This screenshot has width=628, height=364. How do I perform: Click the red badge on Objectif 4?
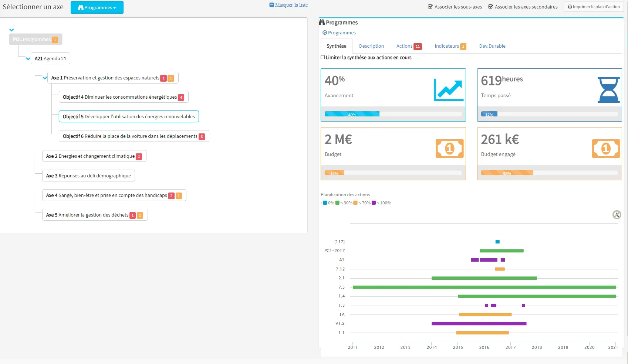(181, 98)
